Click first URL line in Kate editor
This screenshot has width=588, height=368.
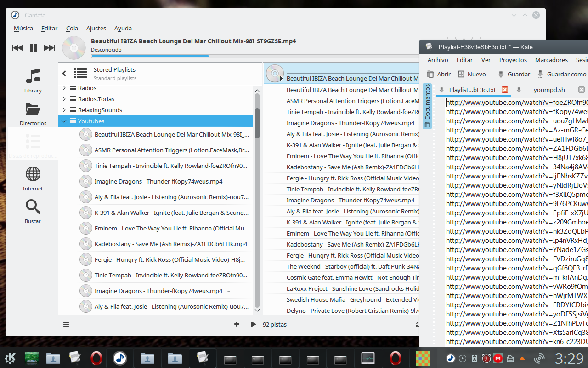point(517,103)
